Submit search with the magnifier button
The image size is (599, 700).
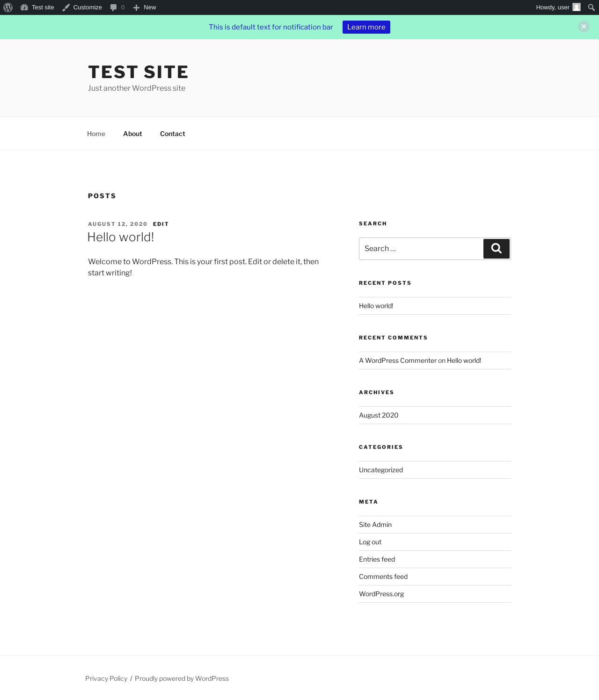pyautogui.click(x=496, y=249)
